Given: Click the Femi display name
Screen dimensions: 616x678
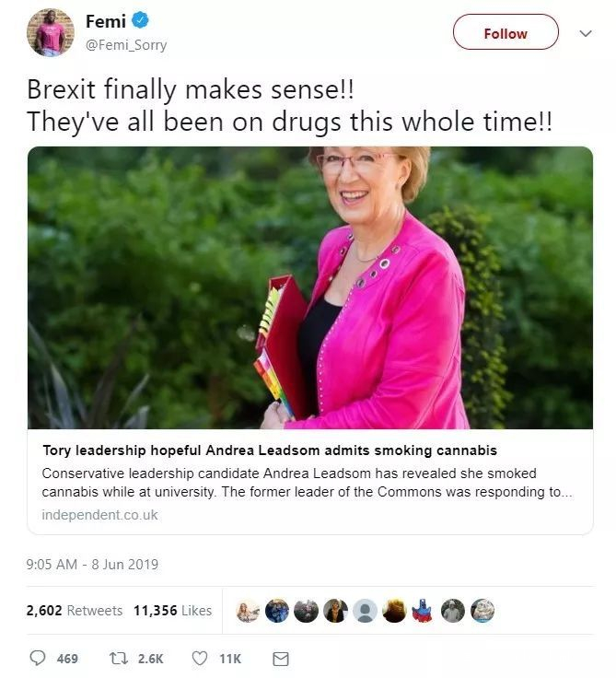Looking at the screenshot, I should [105, 21].
